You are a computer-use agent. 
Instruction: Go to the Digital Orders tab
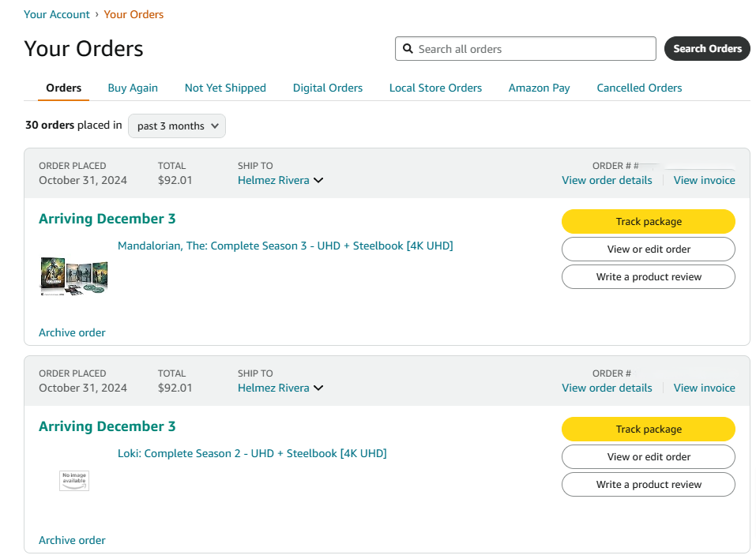click(328, 88)
